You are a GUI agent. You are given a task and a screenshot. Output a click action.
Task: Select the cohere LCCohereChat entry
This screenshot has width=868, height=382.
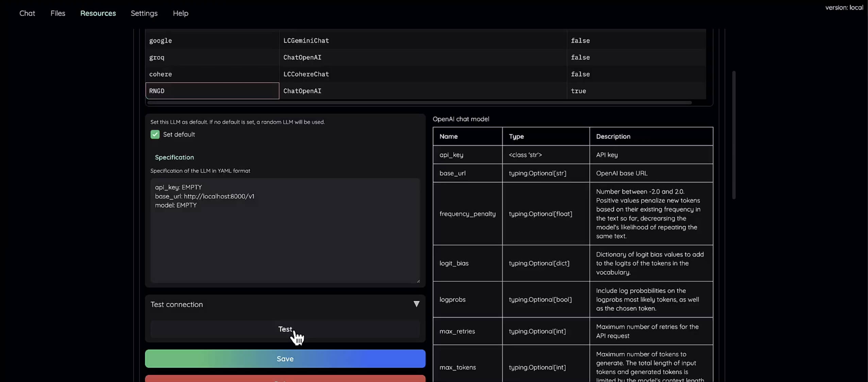pyautogui.click(x=306, y=74)
